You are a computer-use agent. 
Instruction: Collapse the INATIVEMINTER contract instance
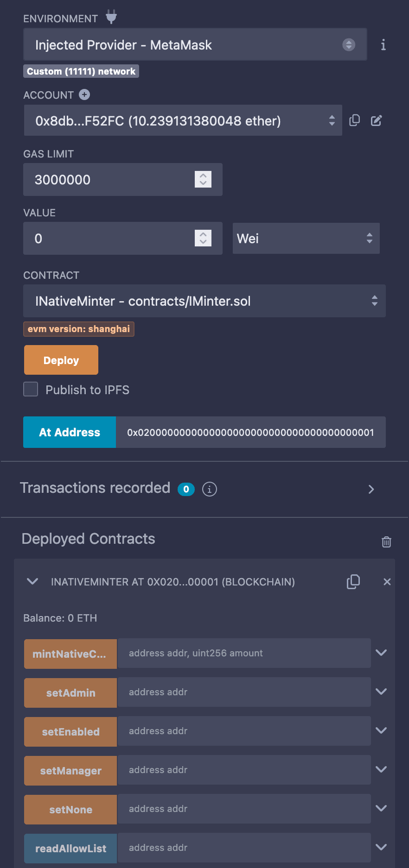(x=32, y=581)
